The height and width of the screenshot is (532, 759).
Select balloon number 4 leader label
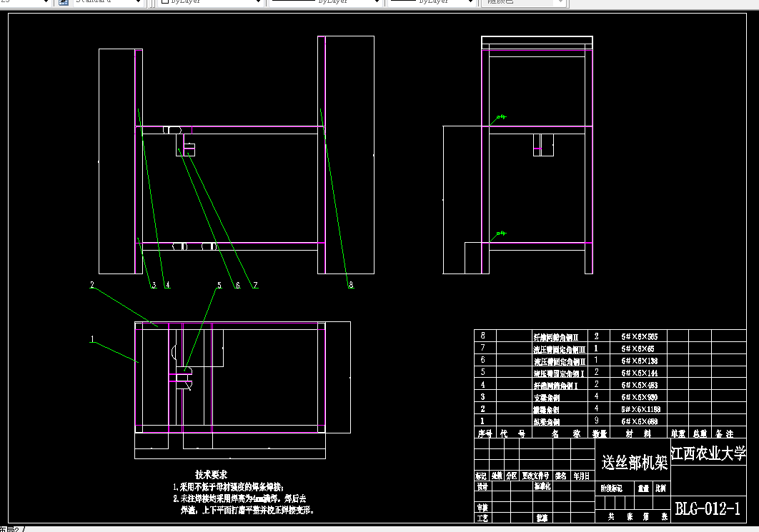point(167,285)
